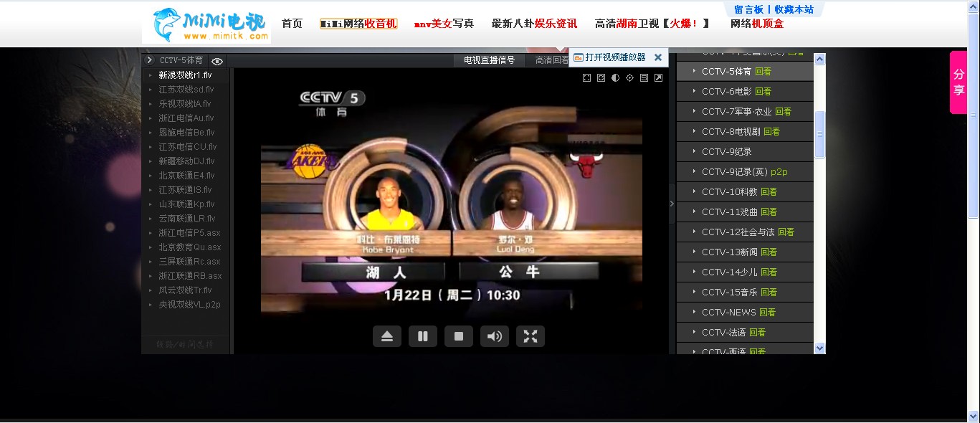Click the diagonal-arrow pop-out icon above video
980x423 pixels.
[x=658, y=77]
